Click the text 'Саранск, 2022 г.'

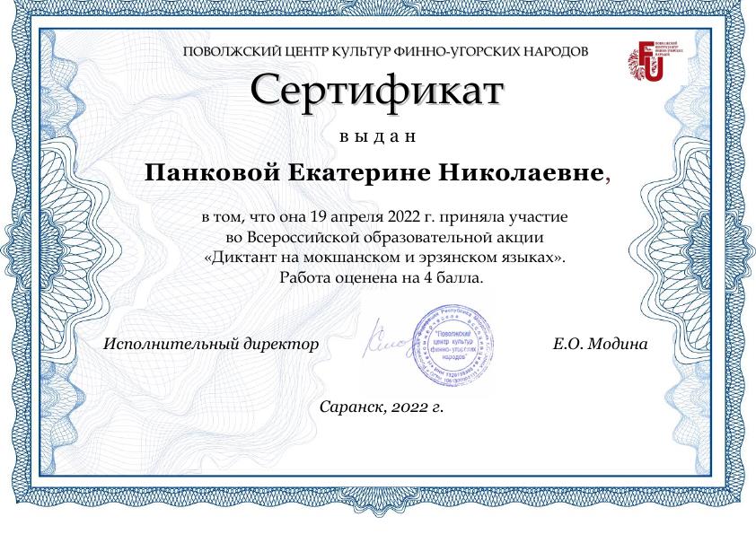[382, 407]
